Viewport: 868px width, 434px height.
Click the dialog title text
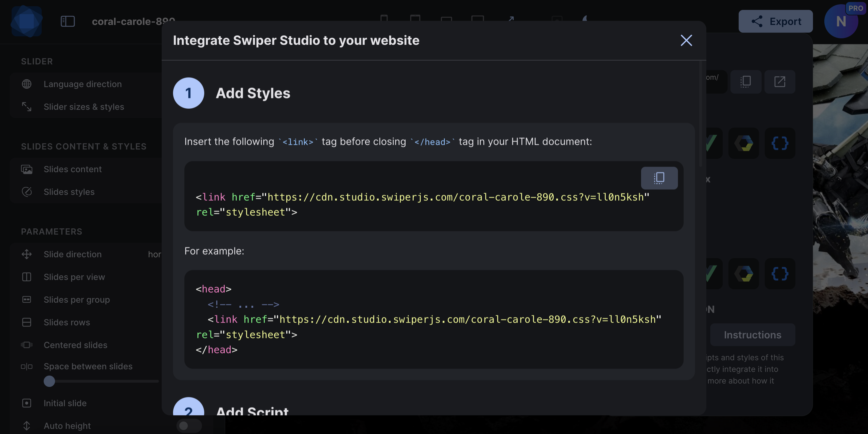click(296, 41)
